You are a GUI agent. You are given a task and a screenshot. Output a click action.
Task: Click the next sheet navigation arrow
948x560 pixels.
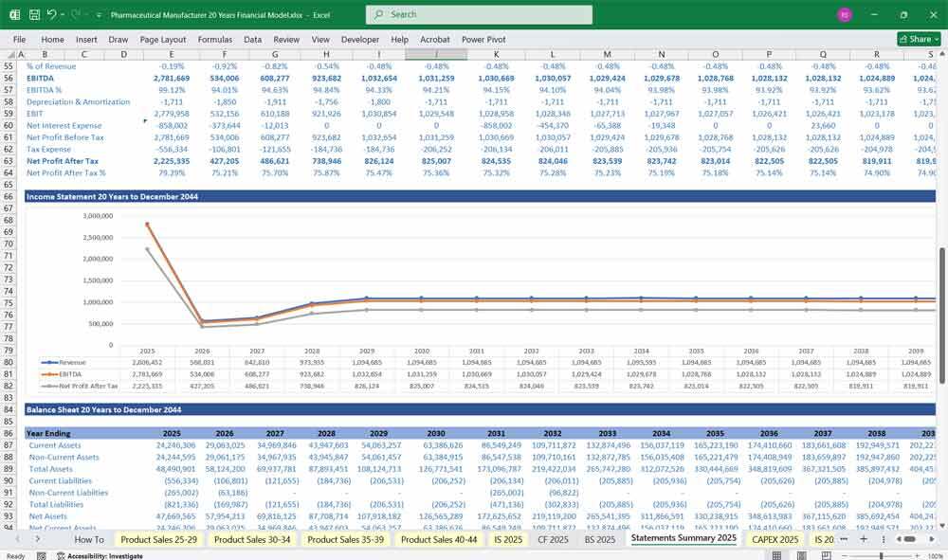[38, 539]
